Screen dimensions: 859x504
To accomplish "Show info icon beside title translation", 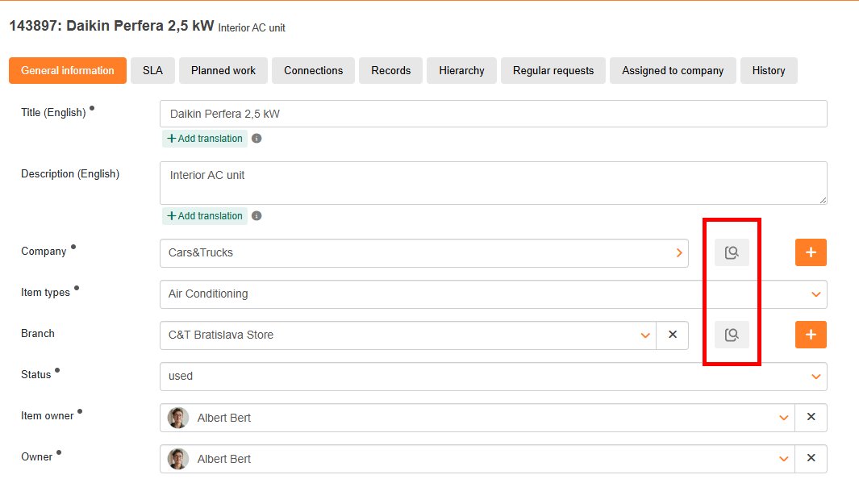I will (256, 139).
